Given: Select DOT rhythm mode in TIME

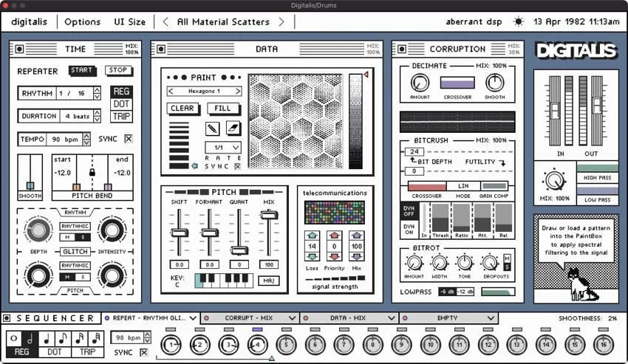Looking at the screenshot, I should pos(121,103).
